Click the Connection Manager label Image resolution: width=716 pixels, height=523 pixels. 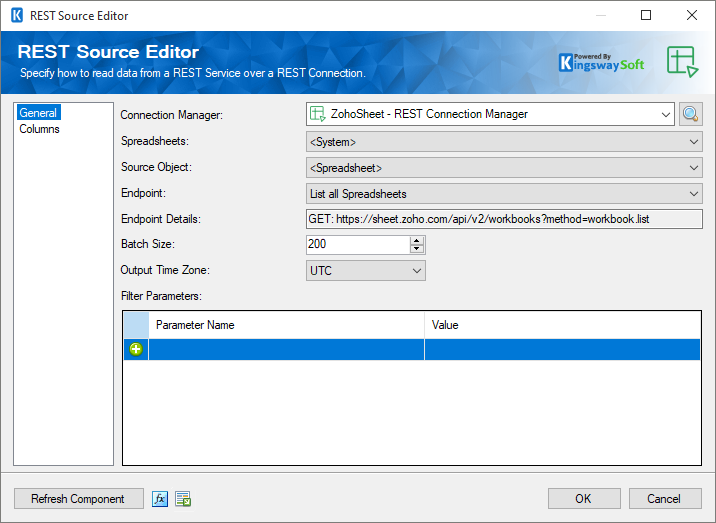172,115
